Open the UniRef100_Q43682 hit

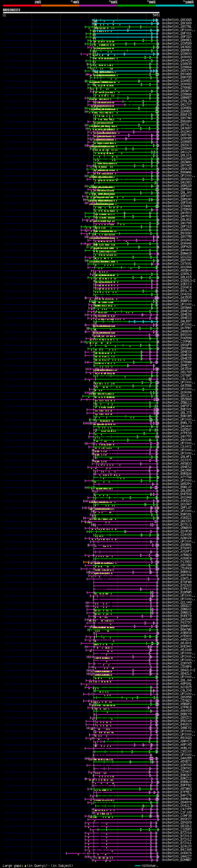(177, 47)
